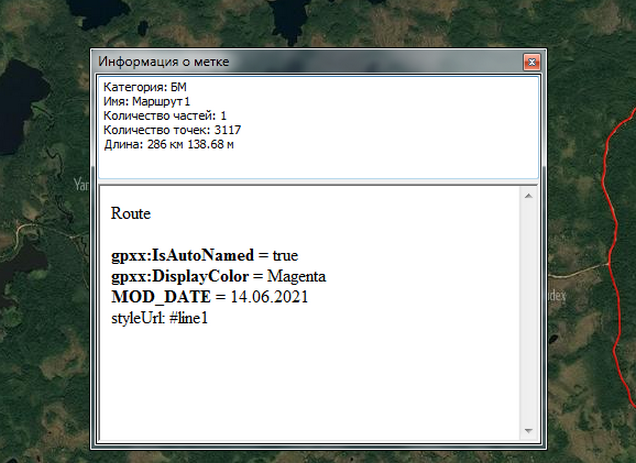Click the vertical scrollbar track in description panel

point(527,320)
